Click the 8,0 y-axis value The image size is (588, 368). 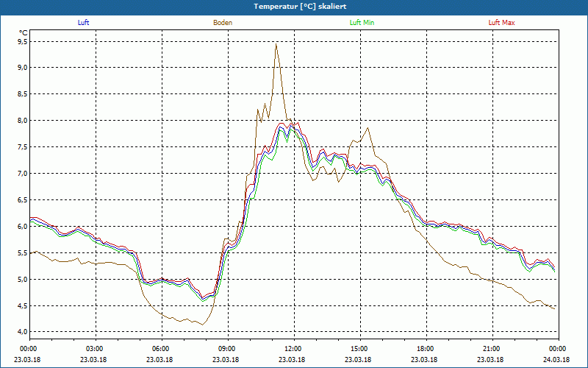22,121
